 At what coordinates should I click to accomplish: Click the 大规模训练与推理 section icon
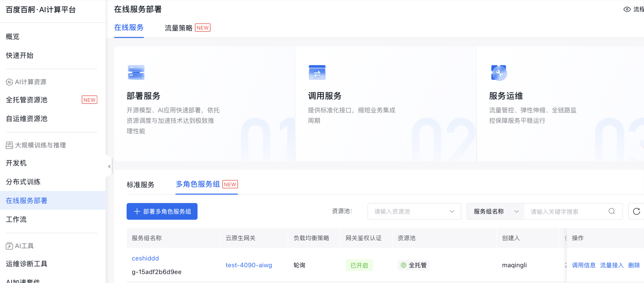9,145
